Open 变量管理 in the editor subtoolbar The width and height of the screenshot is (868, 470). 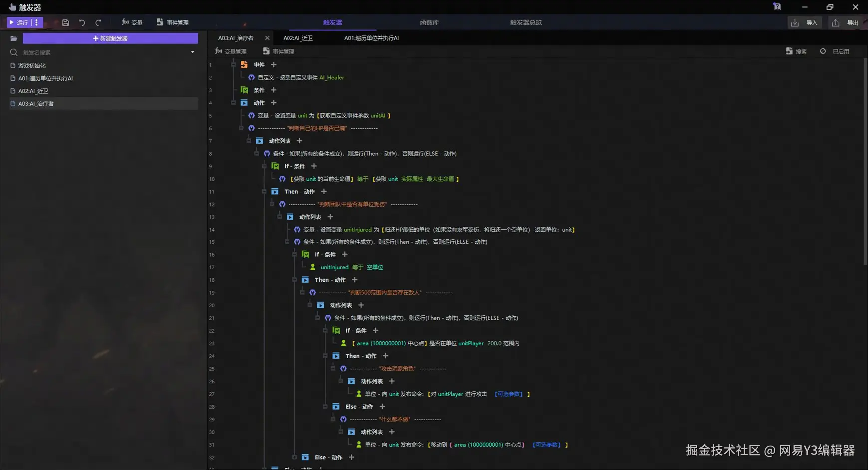click(231, 51)
